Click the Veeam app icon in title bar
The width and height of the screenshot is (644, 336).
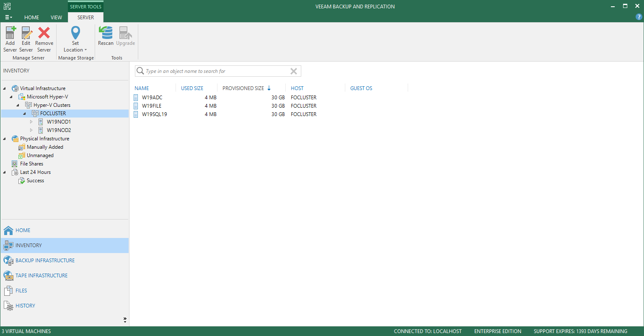(7, 6)
